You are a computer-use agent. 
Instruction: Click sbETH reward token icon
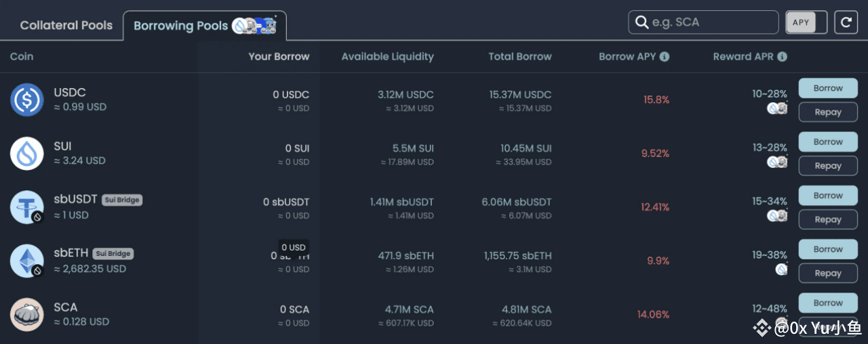pos(782,269)
